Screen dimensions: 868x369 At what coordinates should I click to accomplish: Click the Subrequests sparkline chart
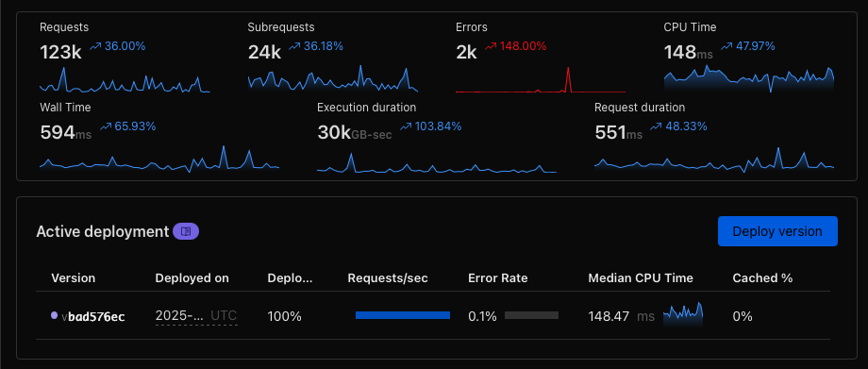333,78
